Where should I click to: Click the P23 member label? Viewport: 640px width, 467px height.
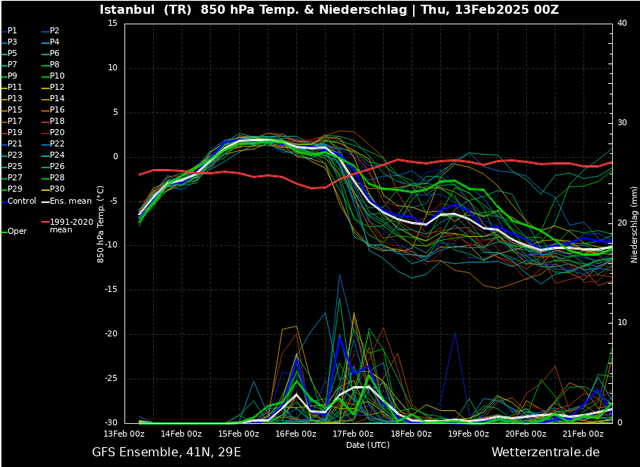[x=12, y=155]
